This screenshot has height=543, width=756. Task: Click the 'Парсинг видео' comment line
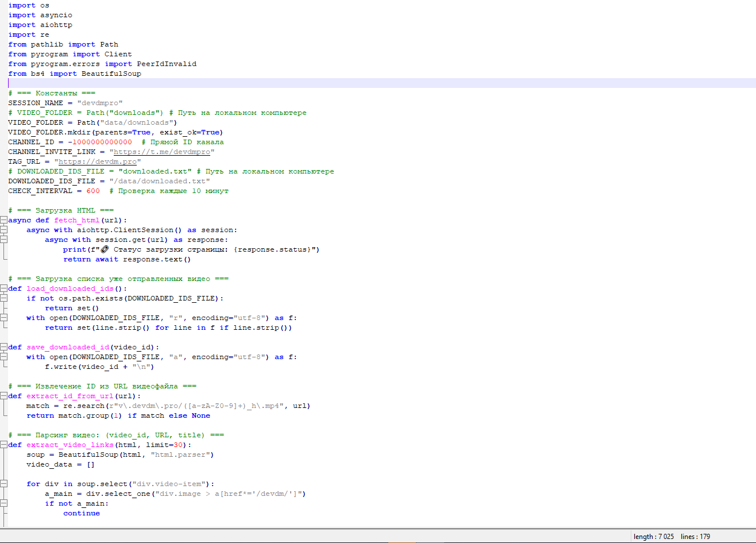[116, 435]
